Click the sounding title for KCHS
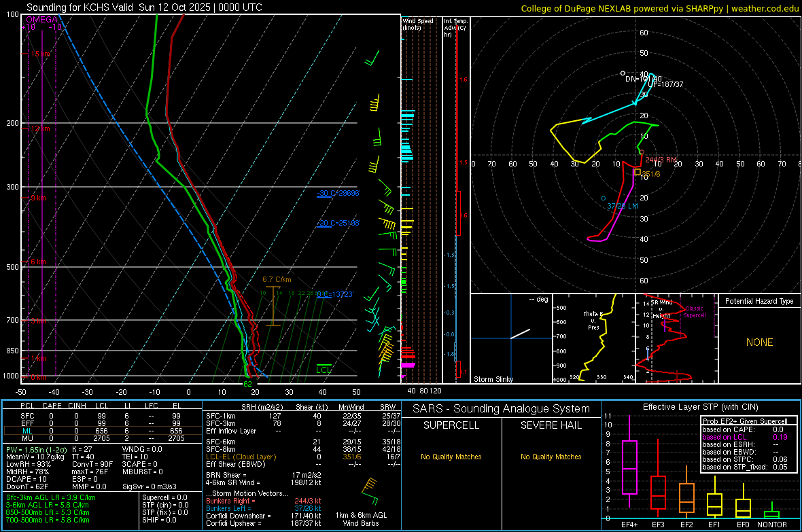 pyautogui.click(x=144, y=7)
